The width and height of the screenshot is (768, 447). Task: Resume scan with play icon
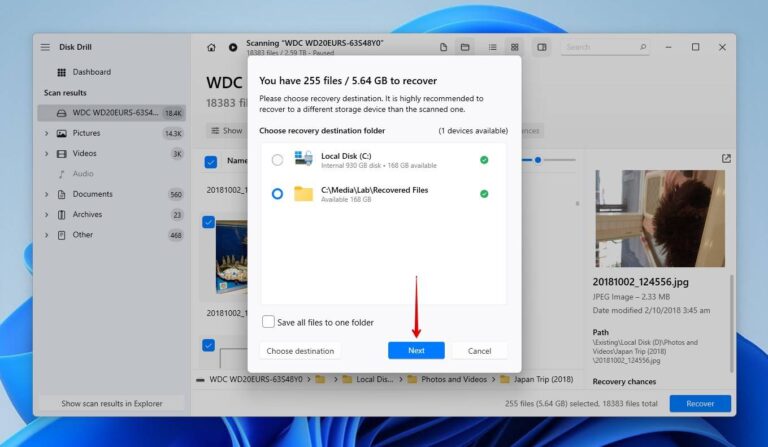pyautogui.click(x=233, y=47)
